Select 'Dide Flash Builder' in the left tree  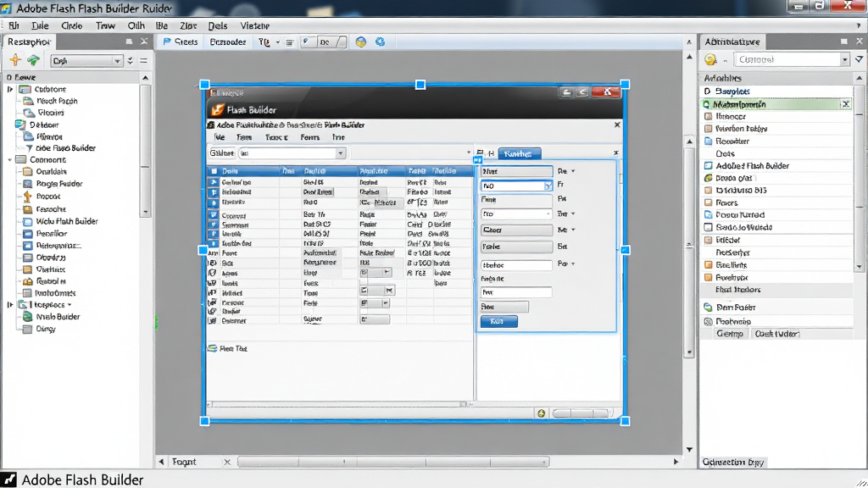point(65,148)
